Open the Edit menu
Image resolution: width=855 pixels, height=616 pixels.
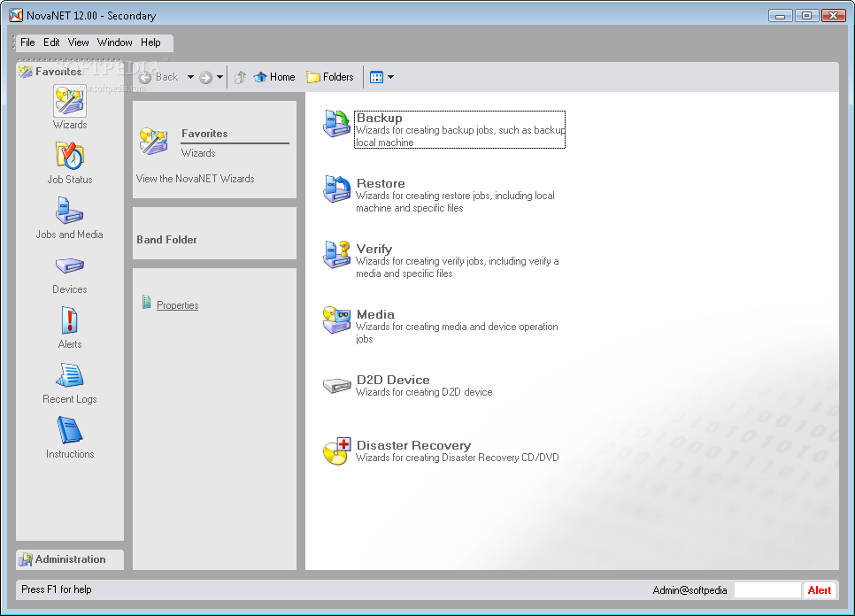pyautogui.click(x=51, y=42)
